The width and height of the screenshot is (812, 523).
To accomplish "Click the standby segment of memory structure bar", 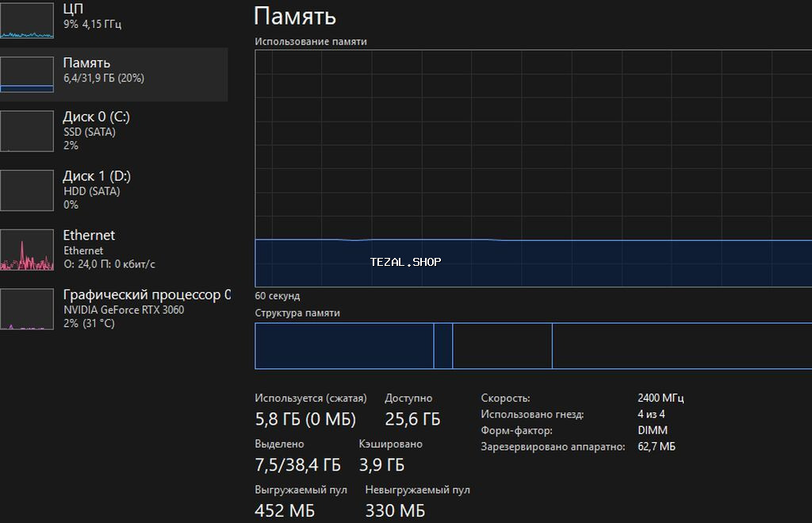I will point(502,346).
